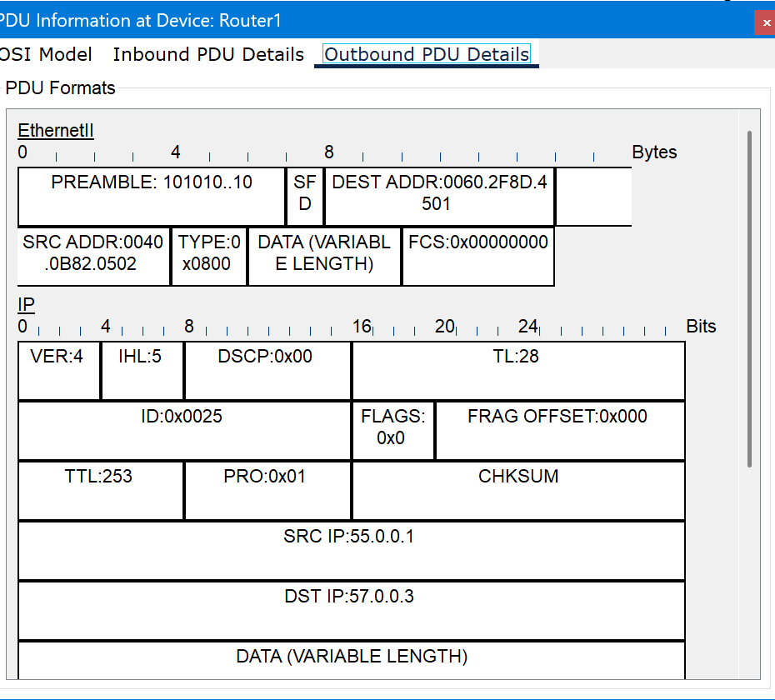
Task: Click the SFD field in Ethernet frame
Action: coord(305,197)
